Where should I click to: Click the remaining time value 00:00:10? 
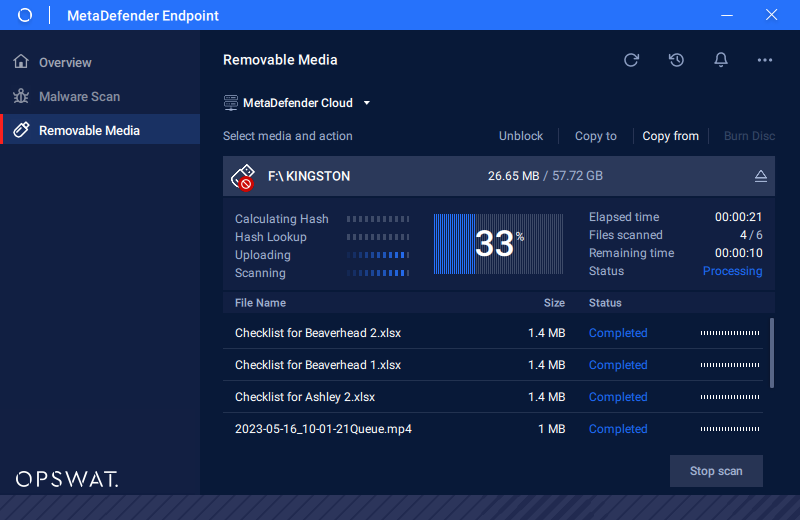738,253
